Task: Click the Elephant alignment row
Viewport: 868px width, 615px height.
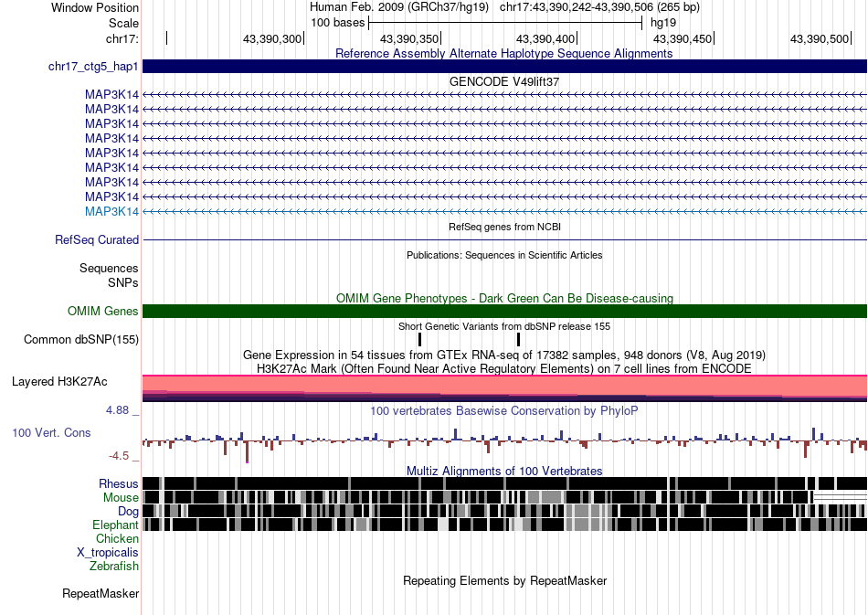Action: point(505,524)
